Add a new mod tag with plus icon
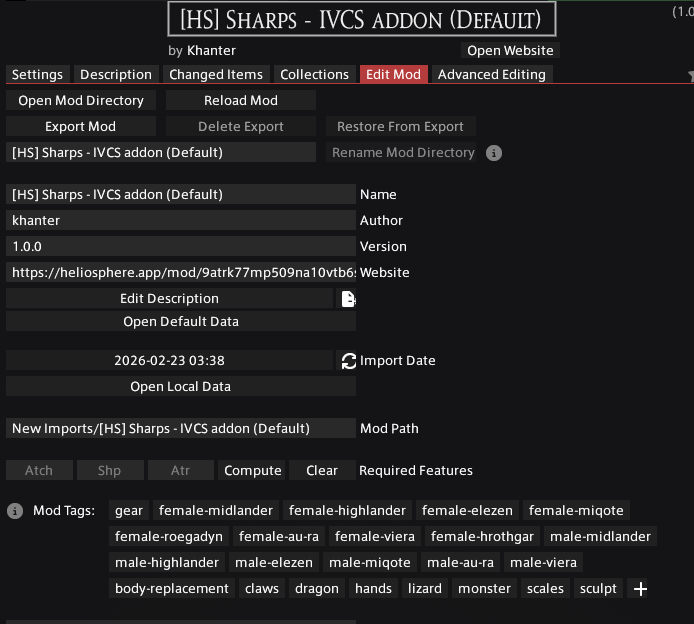This screenshot has height=624, width=694. pyautogui.click(x=641, y=589)
